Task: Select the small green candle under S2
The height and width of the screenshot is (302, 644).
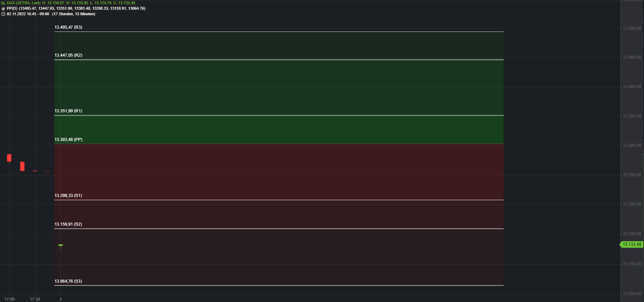Action: click(61, 246)
